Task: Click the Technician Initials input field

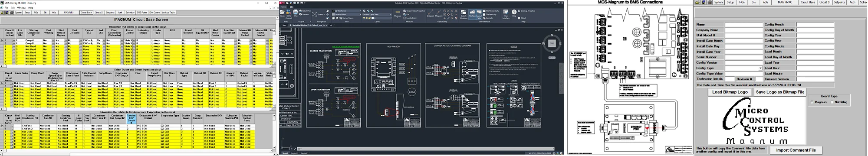Action: (730, 79)
